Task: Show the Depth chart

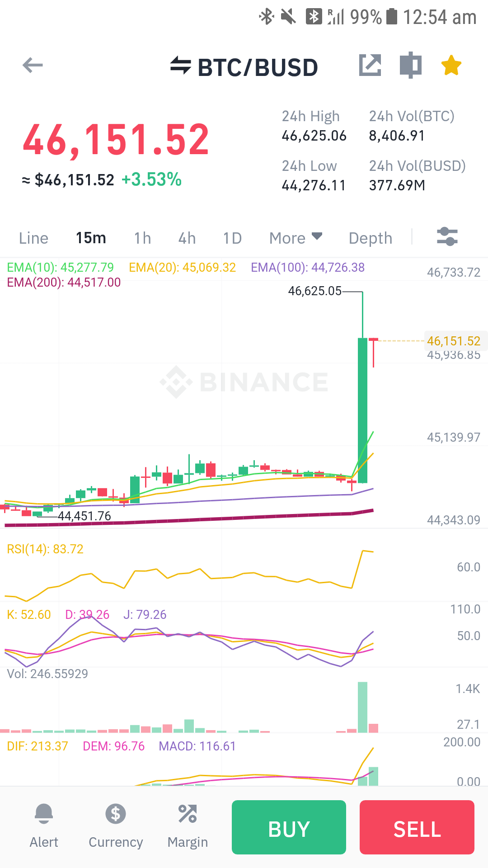Action: [371, 238]
